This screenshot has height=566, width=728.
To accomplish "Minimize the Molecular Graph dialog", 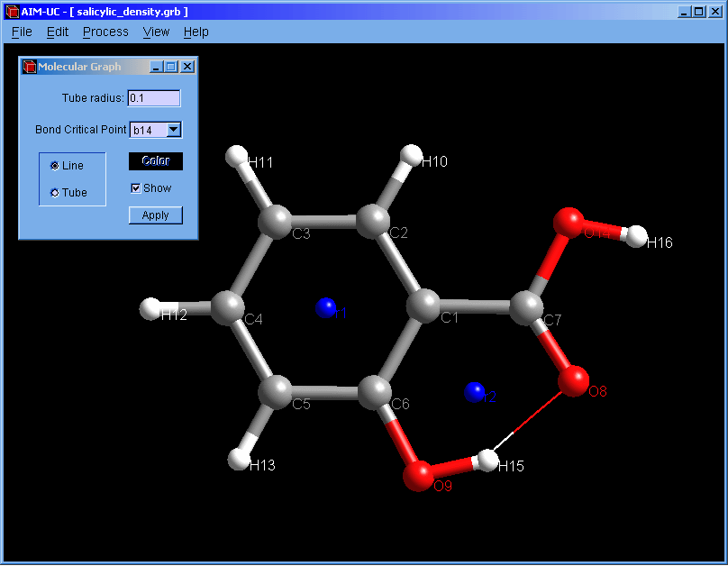I will click(x=156, y=67).
